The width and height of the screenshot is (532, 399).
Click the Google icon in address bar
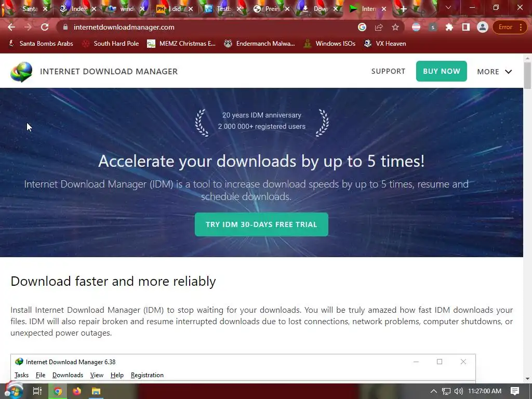[362, 27]
